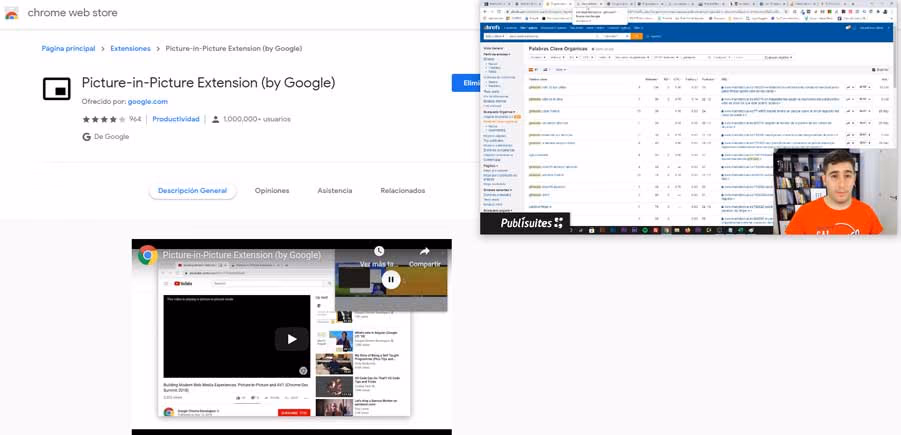Click the gear icon on the black player
This screenshot has height=435, width=901.
click(303, 371)
